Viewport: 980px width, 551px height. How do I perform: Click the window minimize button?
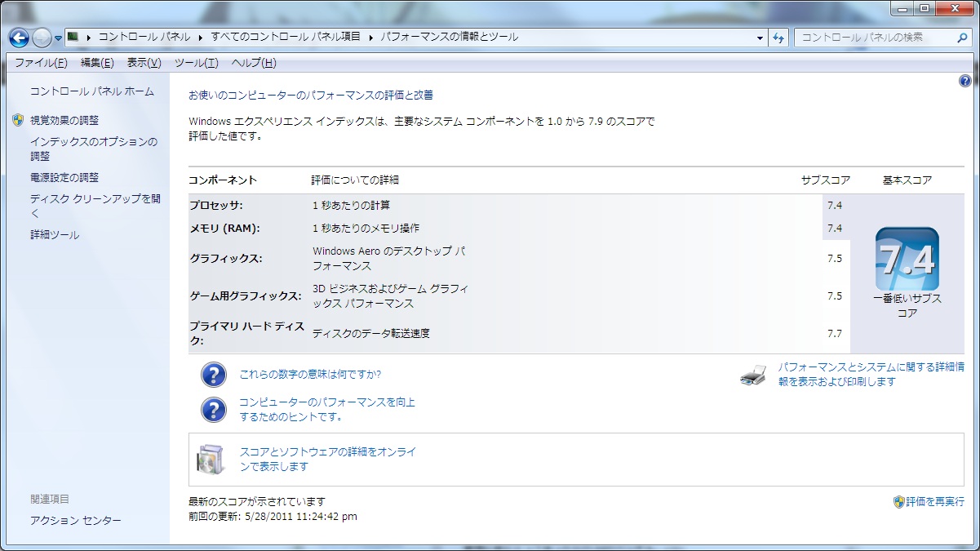(902, 9)
